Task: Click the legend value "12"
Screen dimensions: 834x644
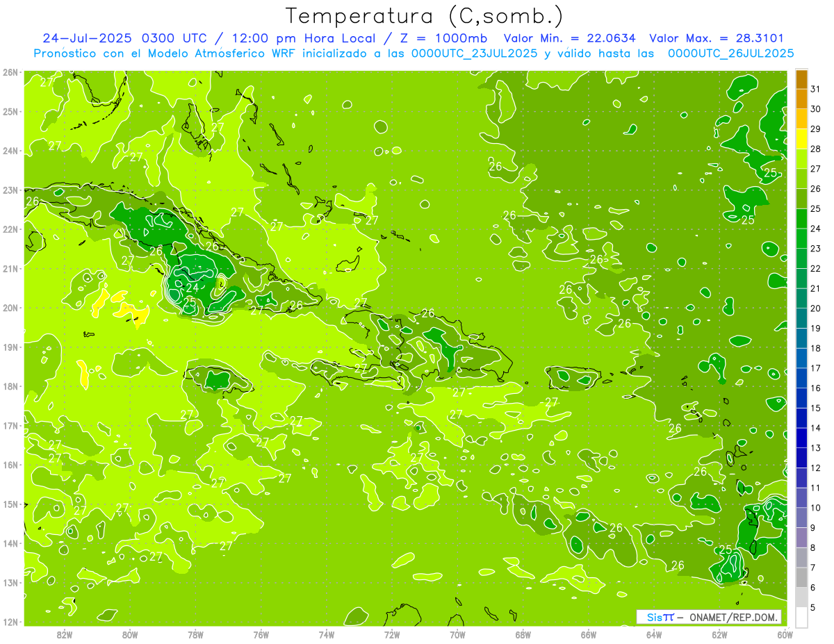Action: click(815, 468)
